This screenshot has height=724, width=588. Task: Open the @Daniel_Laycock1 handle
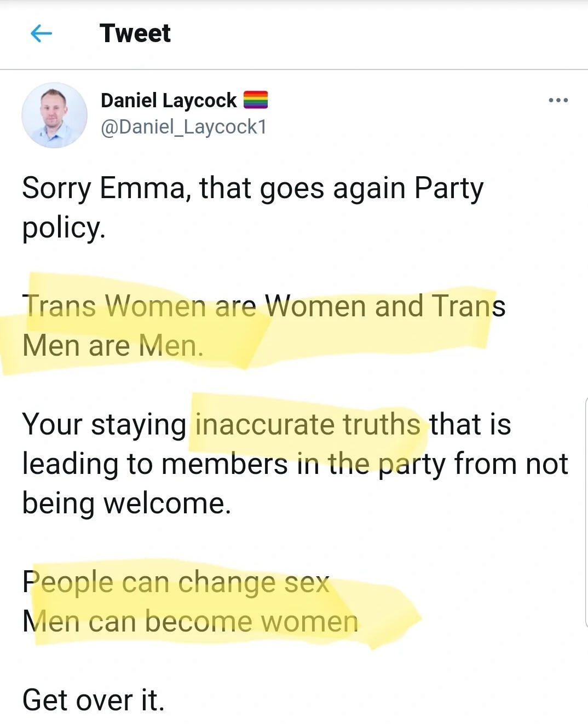point(183,127)
